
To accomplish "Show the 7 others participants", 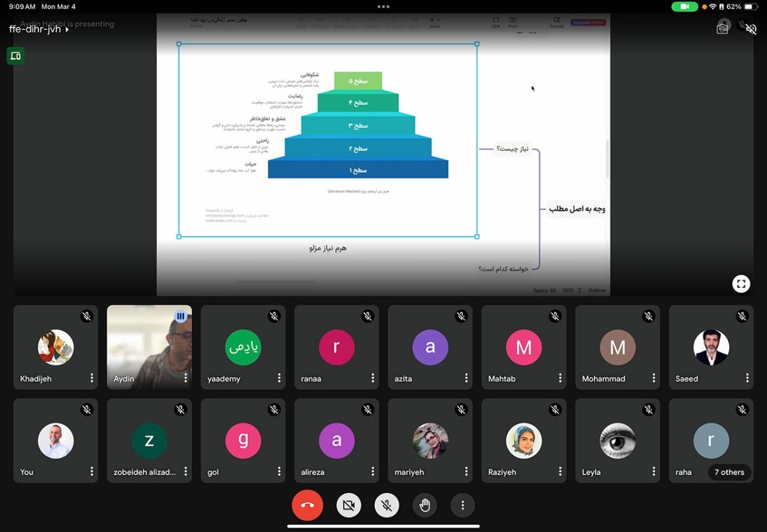I will (x=729, y=473).
